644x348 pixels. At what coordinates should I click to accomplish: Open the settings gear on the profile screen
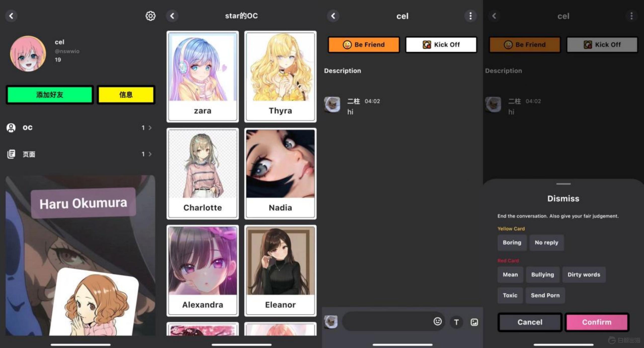coord(150,16)
